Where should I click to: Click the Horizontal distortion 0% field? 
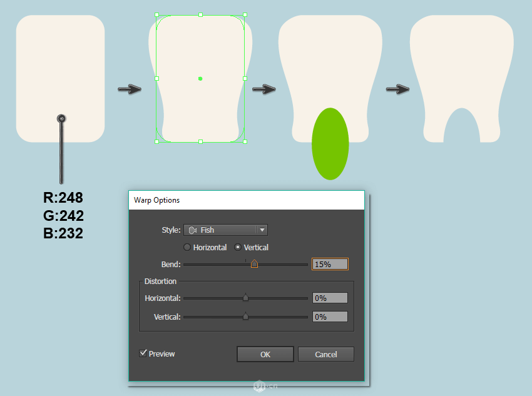click(330, 298)
